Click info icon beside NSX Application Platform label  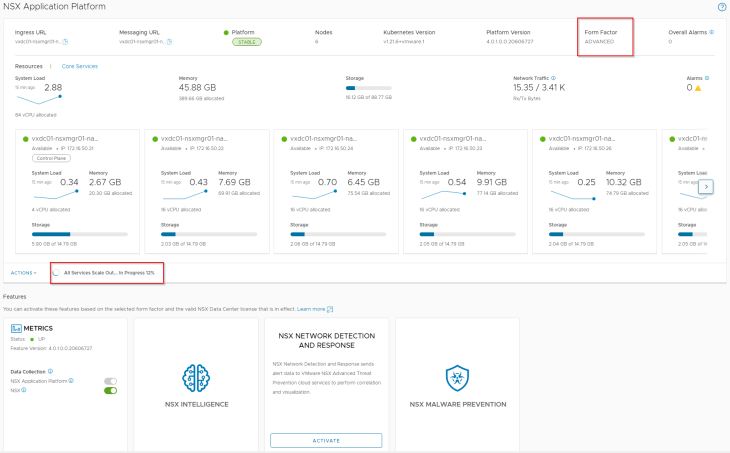[x=71, y=381]
